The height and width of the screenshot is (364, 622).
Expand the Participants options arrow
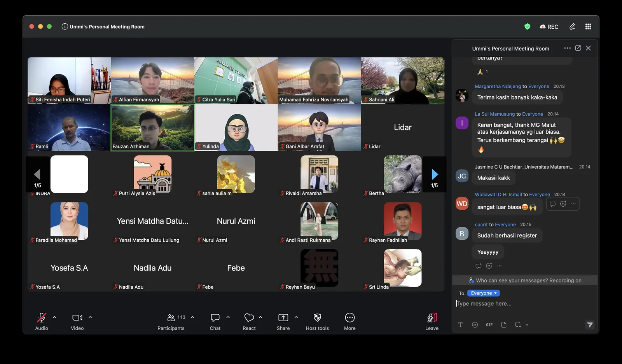(192, 317)
